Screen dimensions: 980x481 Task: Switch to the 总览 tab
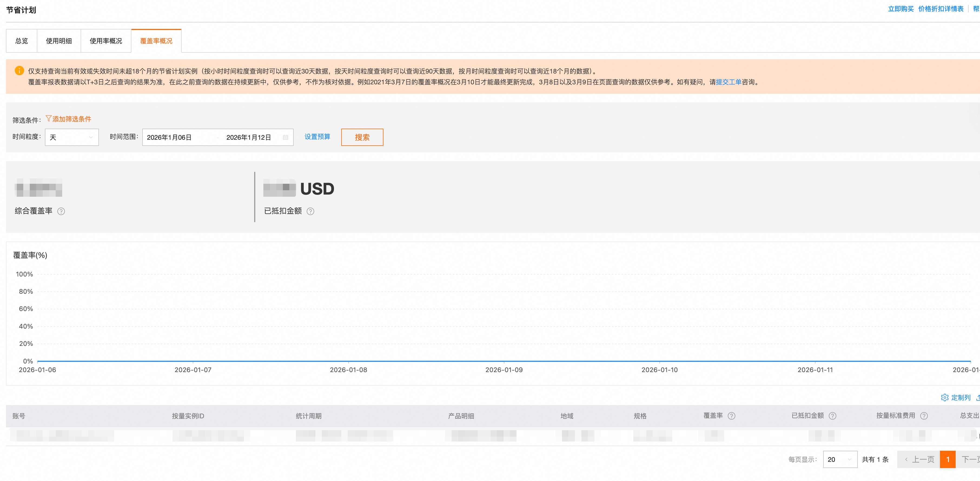pyautogui.click(x=22, y=41)
